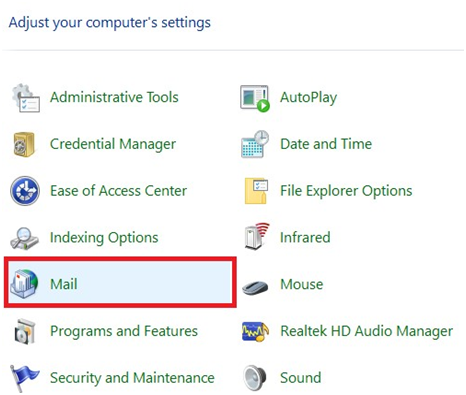Click the Mail text label

click(x=64, y=284)
